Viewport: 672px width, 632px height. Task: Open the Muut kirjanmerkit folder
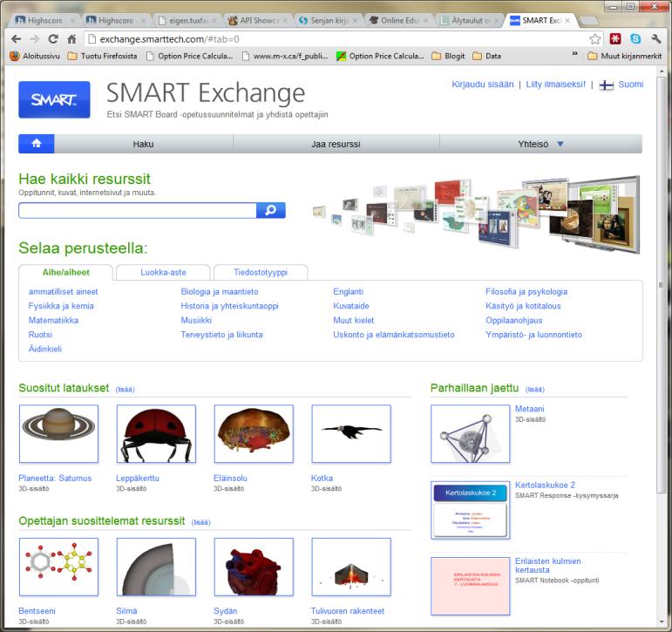tap(625, 56)
